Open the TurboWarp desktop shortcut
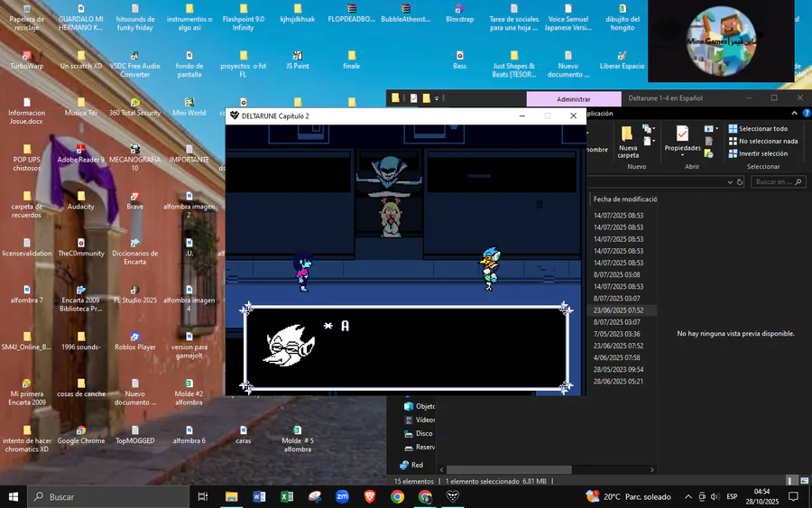The image size is (812, 508). [26, 60]
